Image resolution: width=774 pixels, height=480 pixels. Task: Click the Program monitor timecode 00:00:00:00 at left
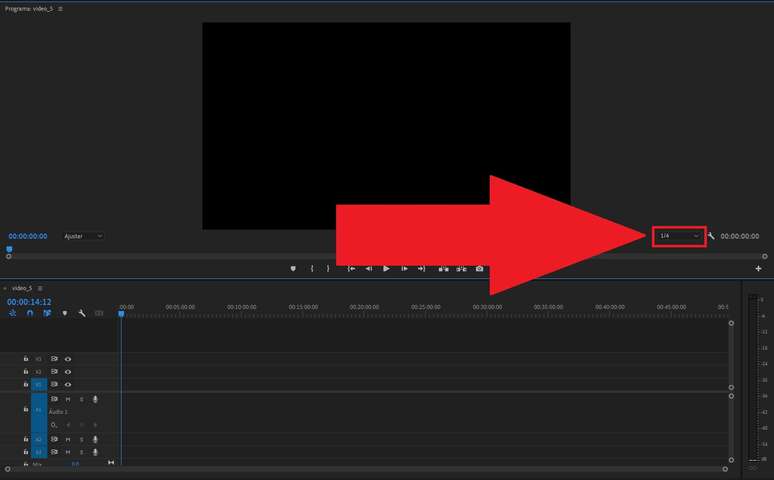pyautogui.click(x=28, y=236)
